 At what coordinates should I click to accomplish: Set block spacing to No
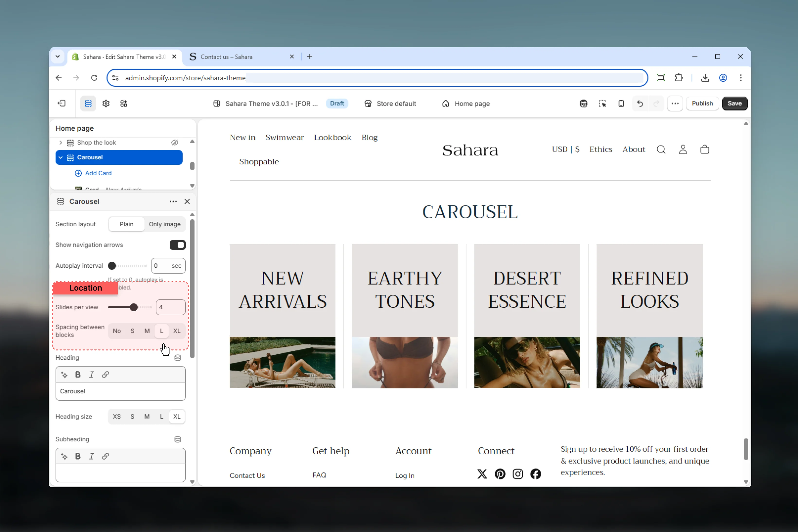(117, 331)
